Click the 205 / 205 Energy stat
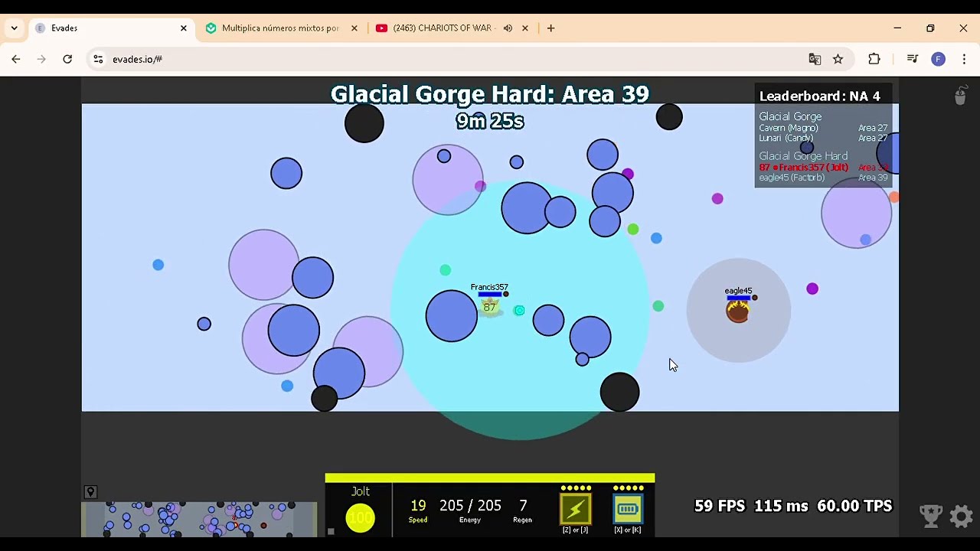980x551 pixels. tap(470, 510)
